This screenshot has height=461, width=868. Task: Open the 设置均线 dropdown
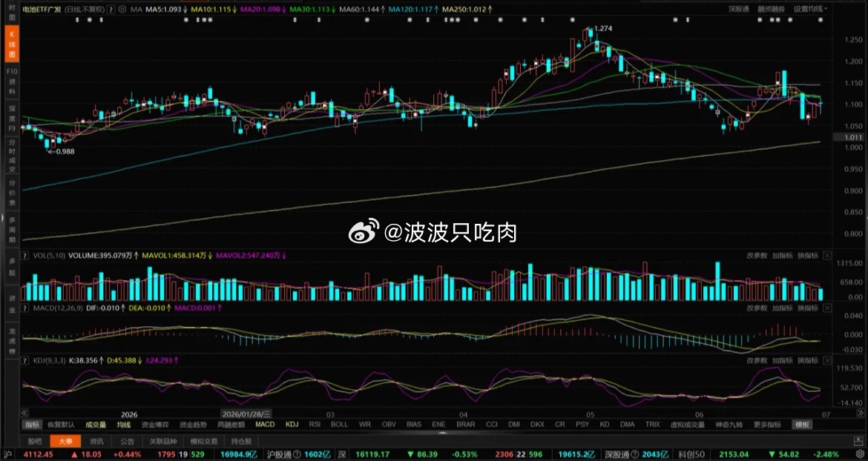810,10
